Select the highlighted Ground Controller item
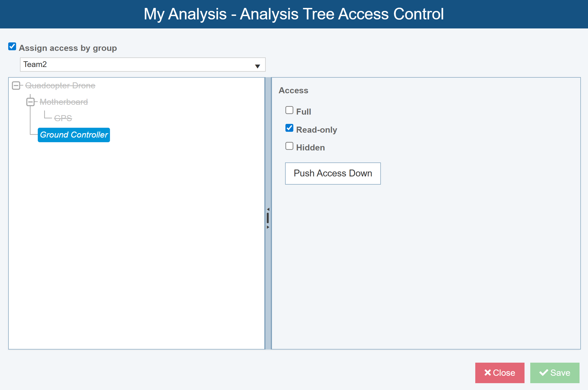 (x=74, y=135)
